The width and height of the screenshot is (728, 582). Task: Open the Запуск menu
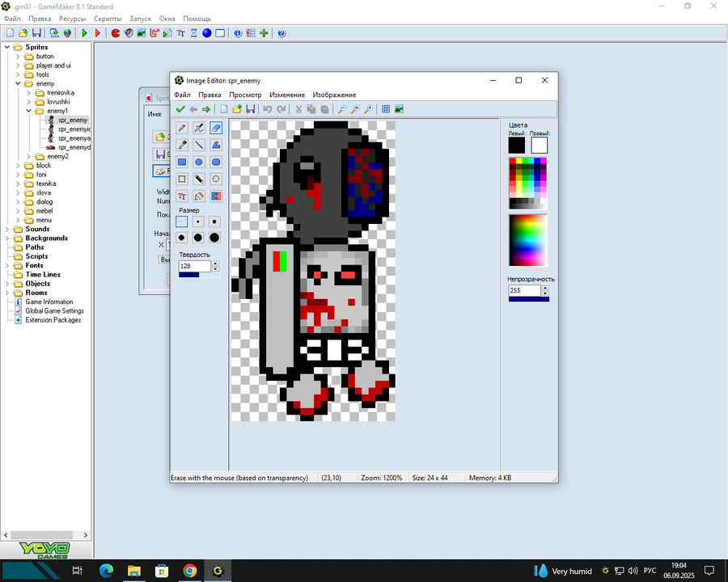(140, 19)
